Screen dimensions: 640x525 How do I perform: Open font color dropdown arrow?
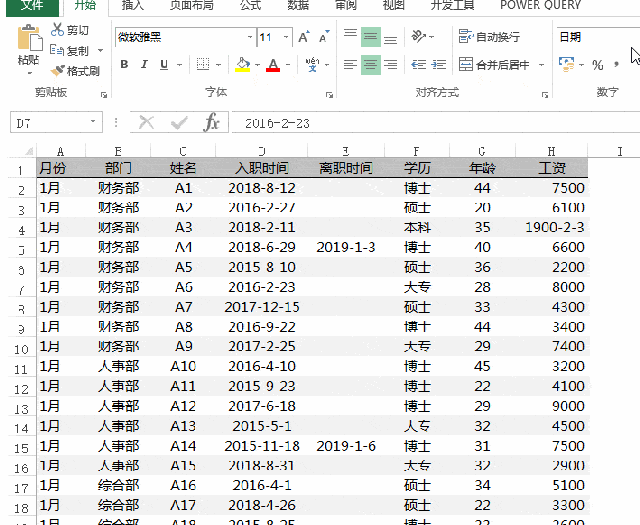[x=288, y=65]
